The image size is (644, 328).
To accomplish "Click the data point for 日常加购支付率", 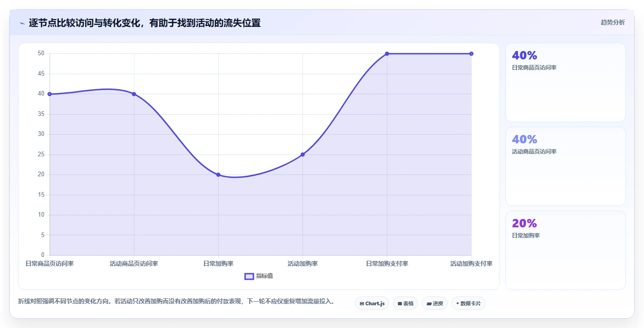I will tap(387, 54).
